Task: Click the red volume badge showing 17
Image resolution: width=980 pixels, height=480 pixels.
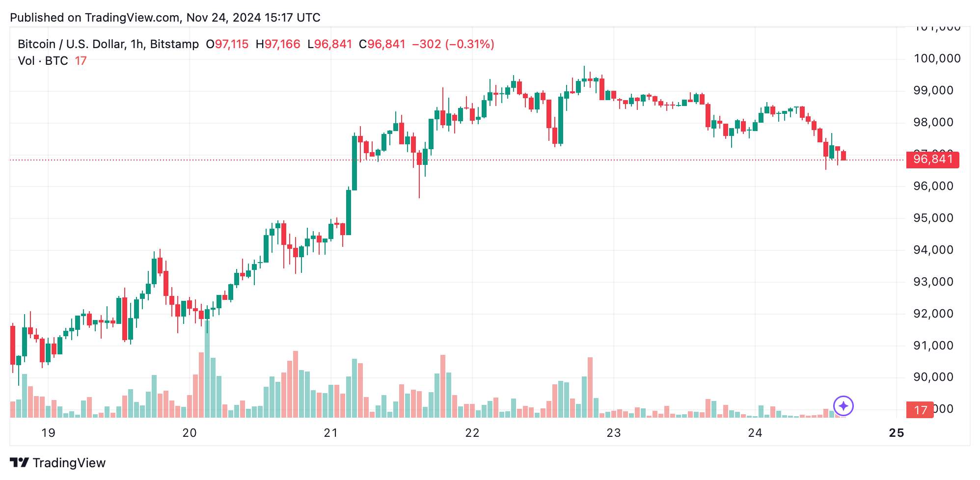Action: click(x=920, y=410)
